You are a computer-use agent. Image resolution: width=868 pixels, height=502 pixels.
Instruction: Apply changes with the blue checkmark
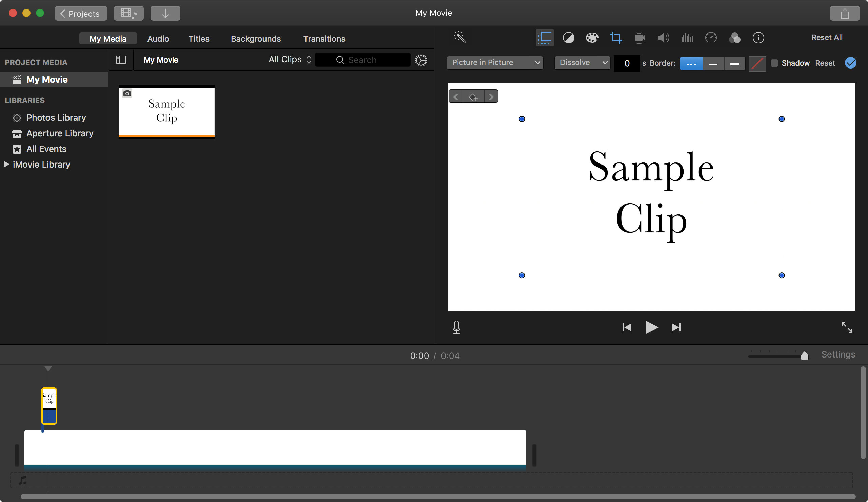(850, 63)
